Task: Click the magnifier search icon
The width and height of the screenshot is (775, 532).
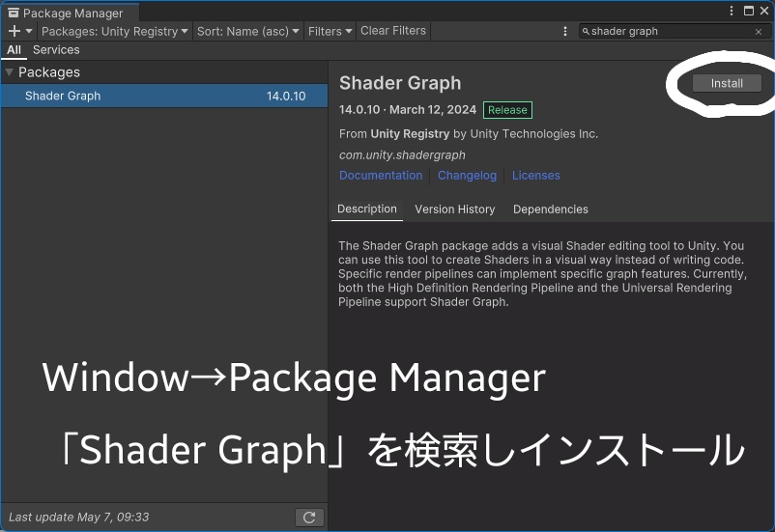Action: (x=586, y=31)
